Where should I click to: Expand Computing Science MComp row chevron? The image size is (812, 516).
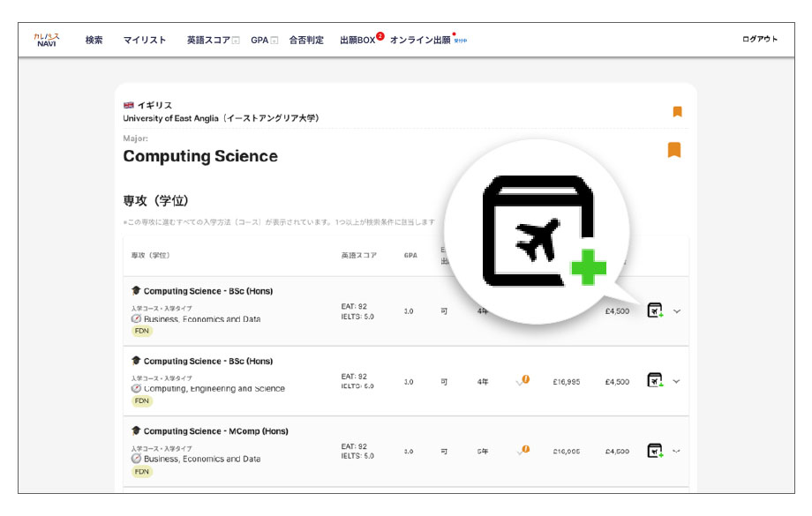tap(677, 451)
